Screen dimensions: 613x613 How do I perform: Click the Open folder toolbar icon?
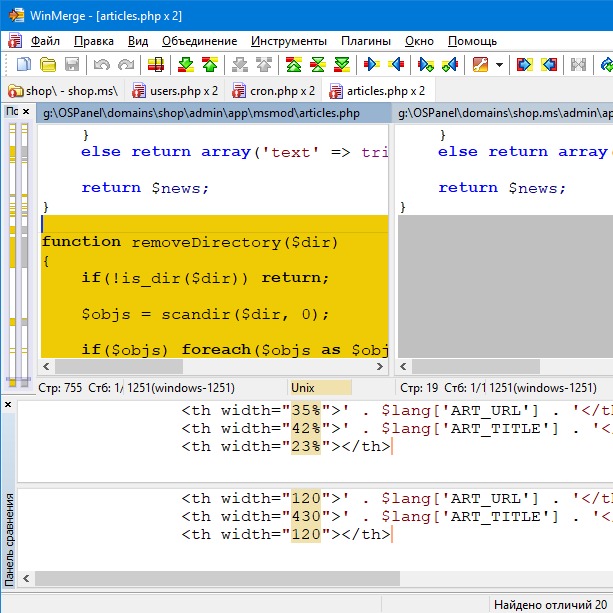[x=48, y=65]
